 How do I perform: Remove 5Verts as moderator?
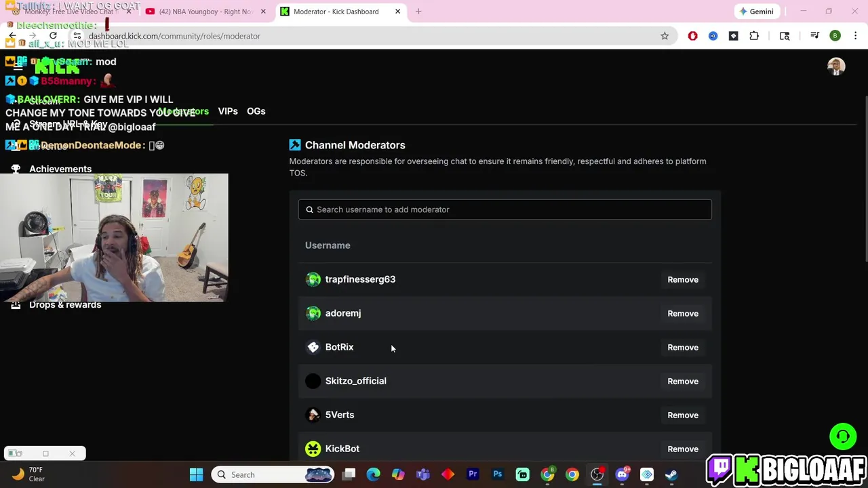coord(683,415)
